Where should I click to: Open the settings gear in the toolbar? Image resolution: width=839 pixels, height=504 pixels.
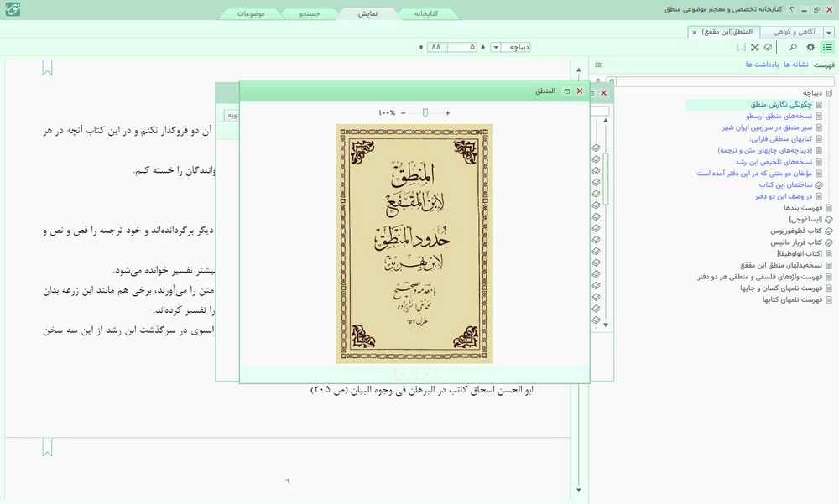tap(810, 47)
